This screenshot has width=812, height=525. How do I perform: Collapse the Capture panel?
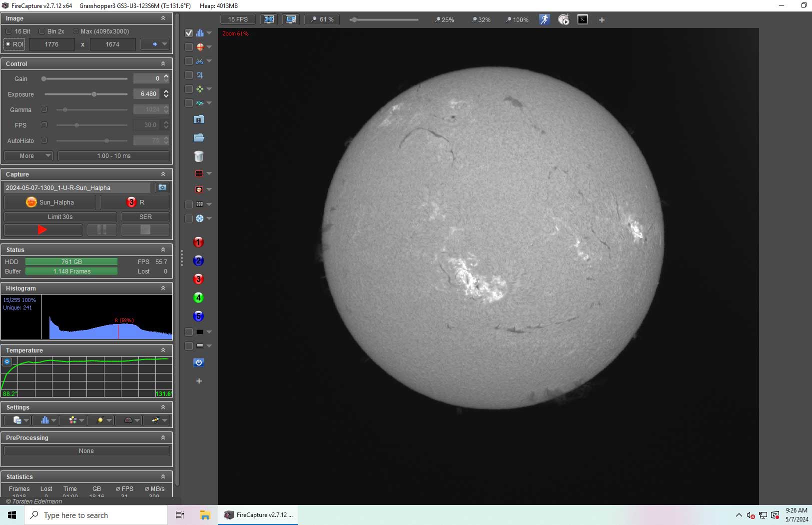pos(163,174)
